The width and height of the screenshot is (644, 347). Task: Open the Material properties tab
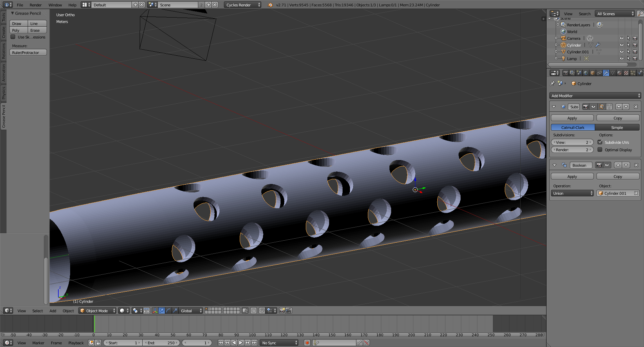coord(619,73)
